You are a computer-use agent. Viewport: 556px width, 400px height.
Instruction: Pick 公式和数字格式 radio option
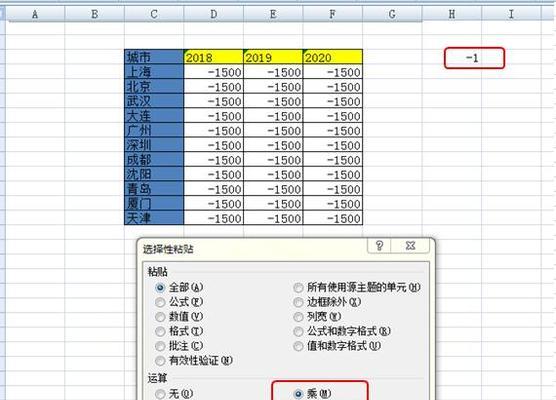pos(299,331)
